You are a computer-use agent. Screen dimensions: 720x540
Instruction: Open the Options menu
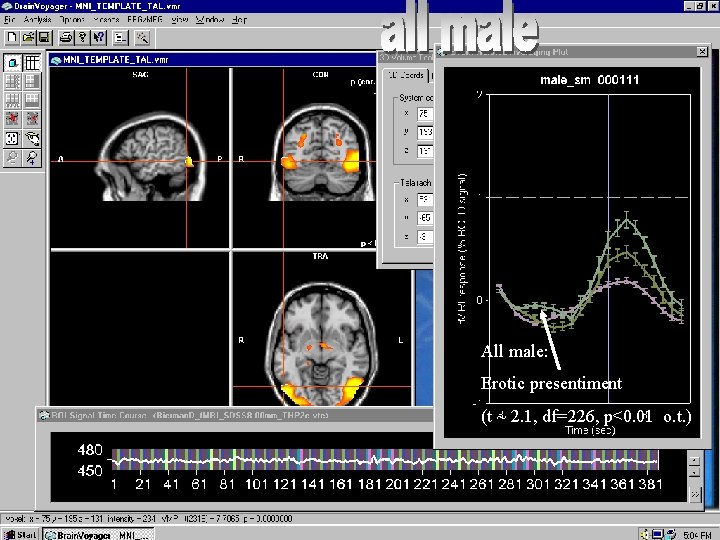pyautogui.click(x=72, y=20)
